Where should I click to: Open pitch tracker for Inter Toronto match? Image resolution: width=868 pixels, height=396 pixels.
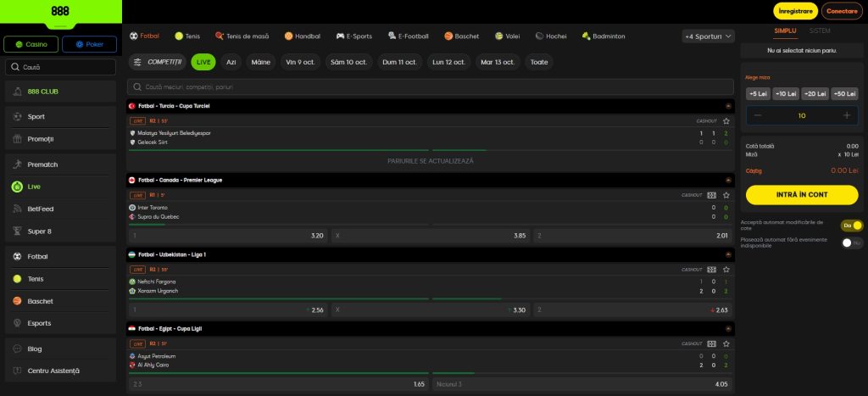click(711, 195)
